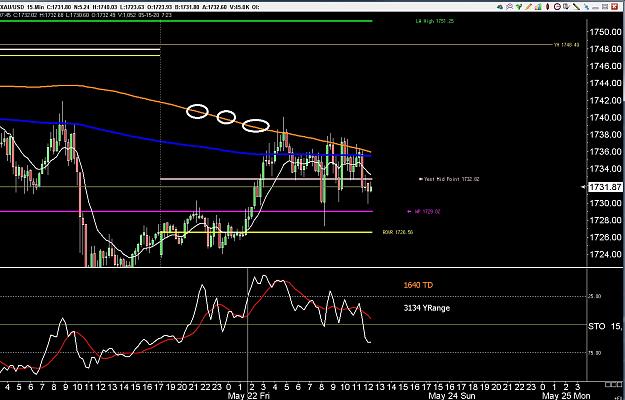This screenshot has width=625, height=400.
Task: Click the LN High 1751.25 label
Action: click(x=435, y=21)
